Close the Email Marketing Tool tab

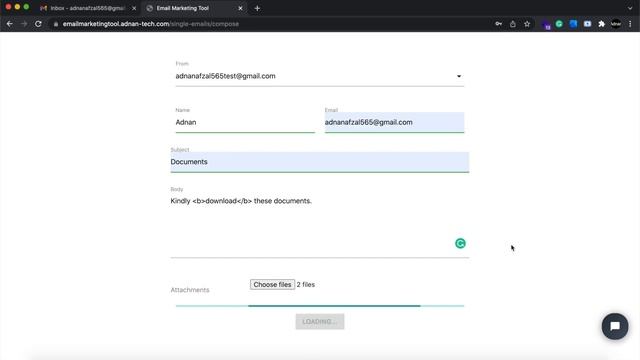240,8
